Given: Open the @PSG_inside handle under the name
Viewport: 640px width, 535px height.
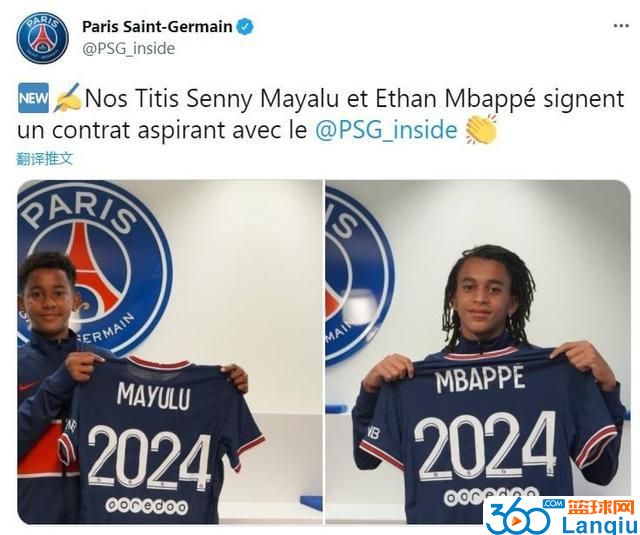Looking at the screenshot, I should [x=129, y=49].
